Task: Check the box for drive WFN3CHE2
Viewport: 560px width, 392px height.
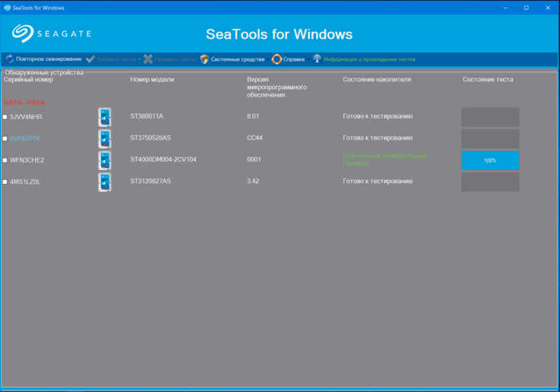Action: pos(5,160)
